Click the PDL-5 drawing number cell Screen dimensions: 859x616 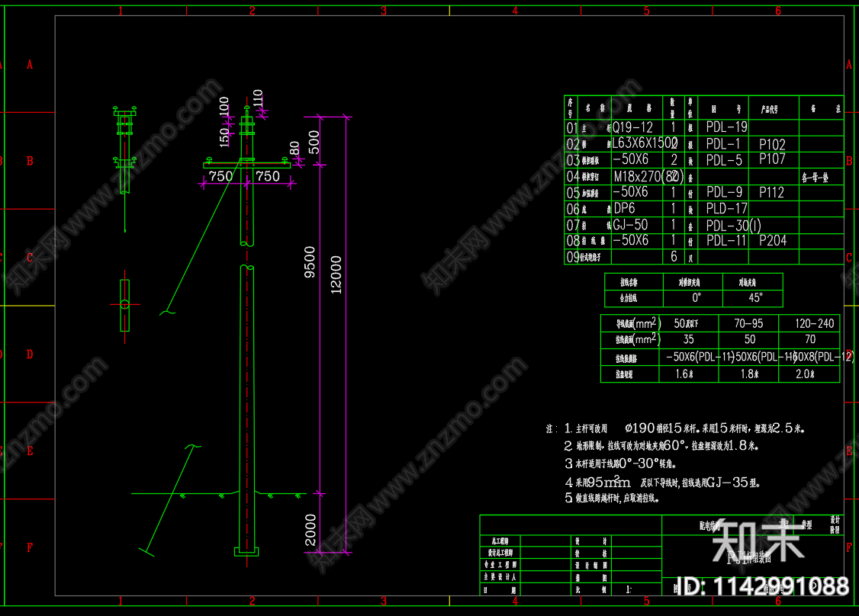(x=724, y=160)
